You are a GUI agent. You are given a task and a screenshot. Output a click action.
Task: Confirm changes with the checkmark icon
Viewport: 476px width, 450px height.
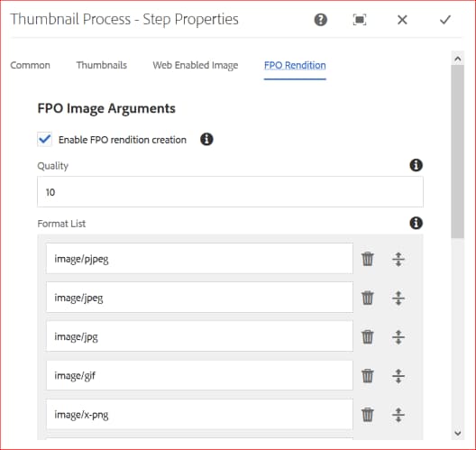(445, 20)
